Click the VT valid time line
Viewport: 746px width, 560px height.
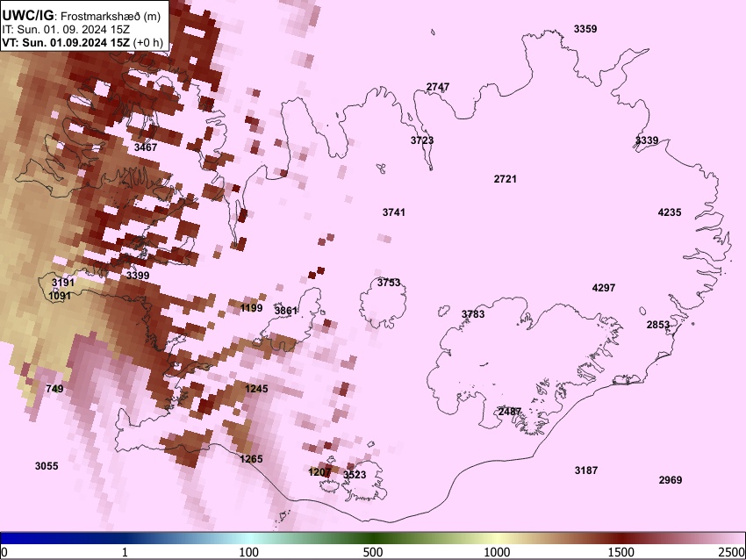click(x=82, y=42)
